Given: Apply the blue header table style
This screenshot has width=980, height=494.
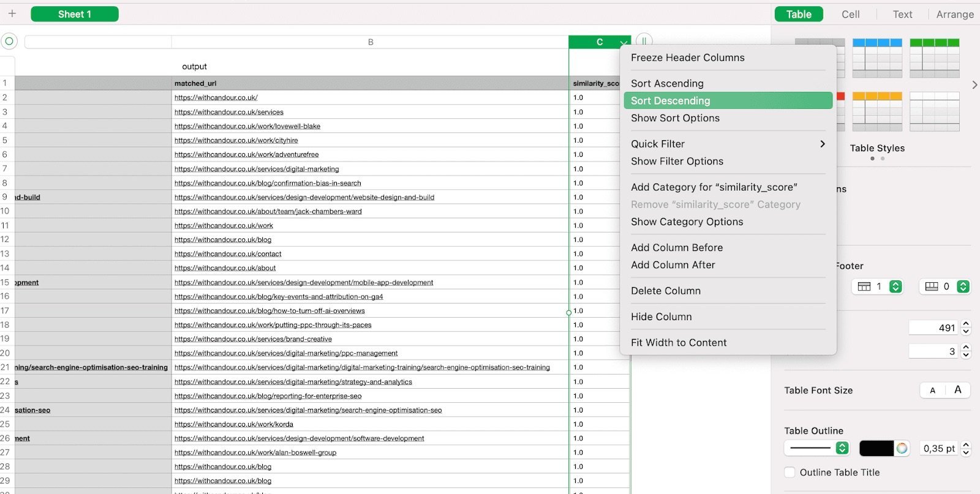Looking at the screenshot, I should (877, 58).
